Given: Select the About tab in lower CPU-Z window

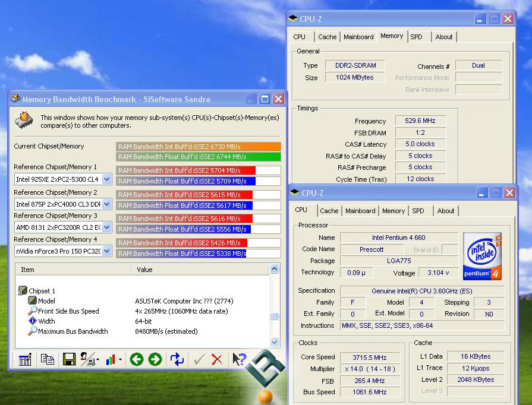Looking at the screenshot, I should coord(446,211).
